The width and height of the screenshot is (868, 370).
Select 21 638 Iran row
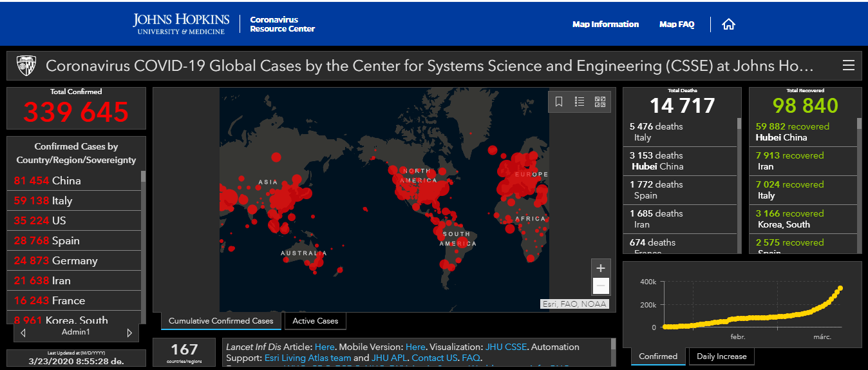pos(74,280)
